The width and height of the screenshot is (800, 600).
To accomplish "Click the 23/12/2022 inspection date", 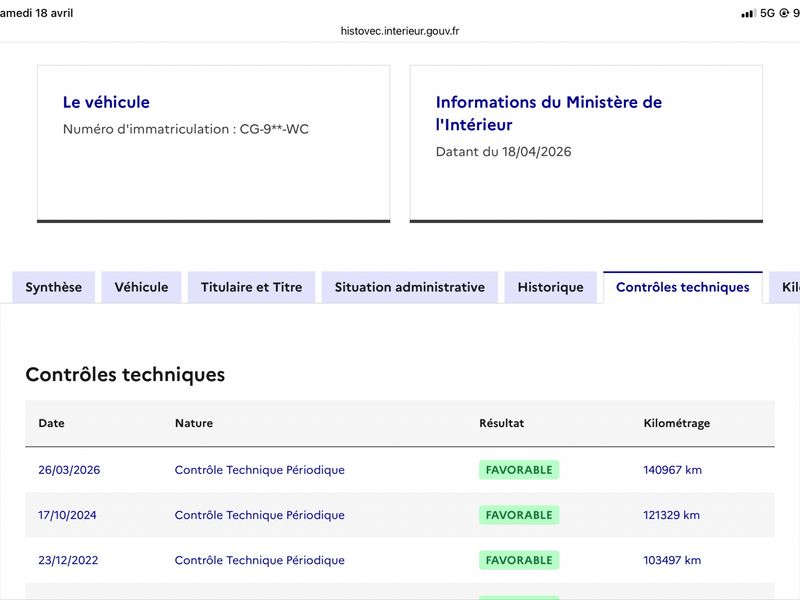I will click(x=68, y=560).
